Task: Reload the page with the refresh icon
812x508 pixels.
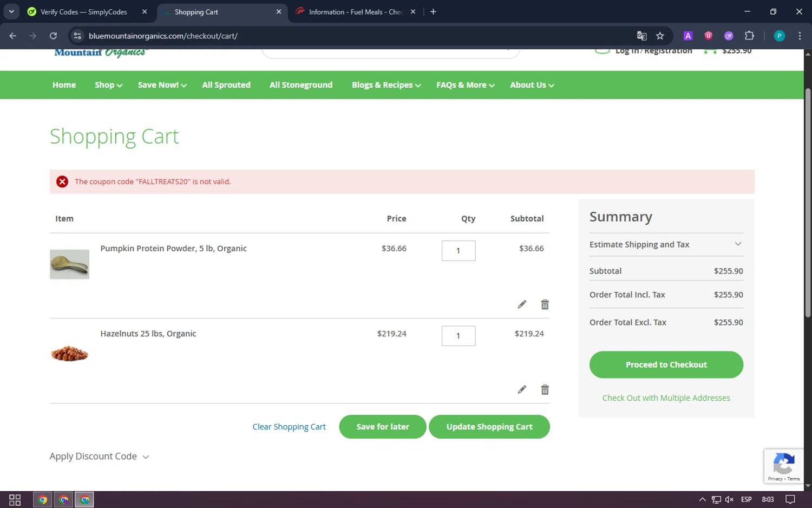Action: [53, 36]
